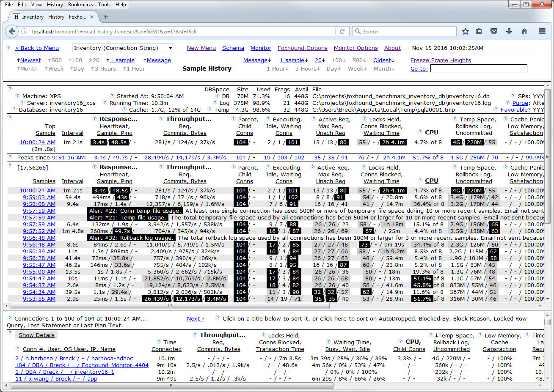
Task: Open the Bookmarks menu
Action: (80, 5)
